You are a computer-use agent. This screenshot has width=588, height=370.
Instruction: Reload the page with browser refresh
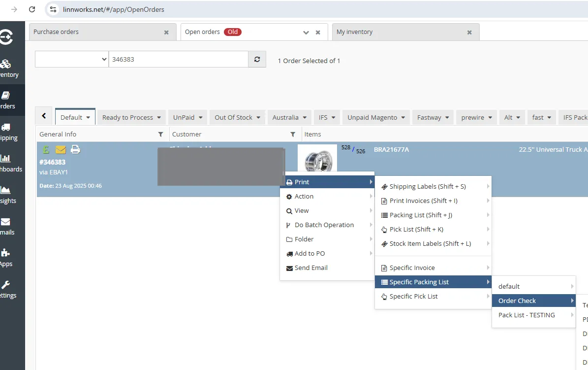[32, 9]
